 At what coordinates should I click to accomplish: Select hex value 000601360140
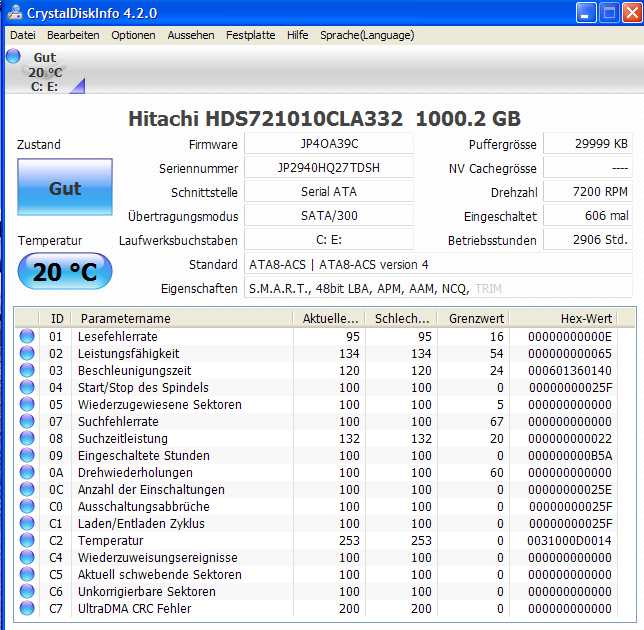pyautogui.click(x=570, y=371)
